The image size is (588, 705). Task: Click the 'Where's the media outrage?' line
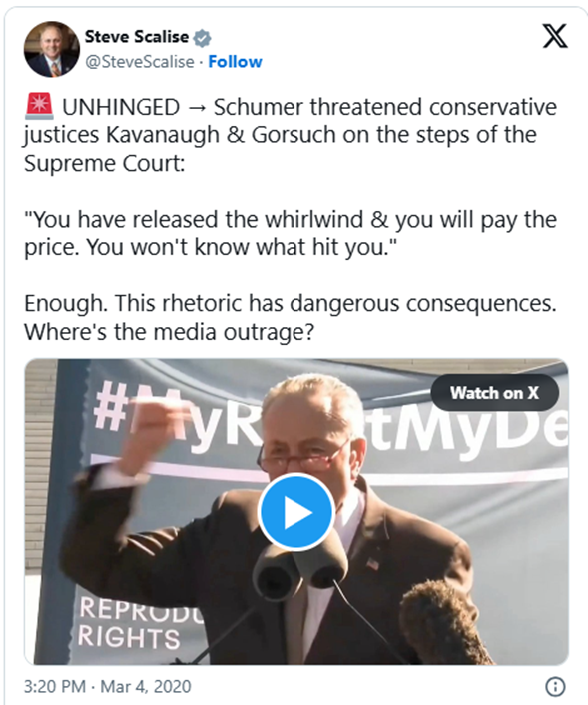click(169, 332)
